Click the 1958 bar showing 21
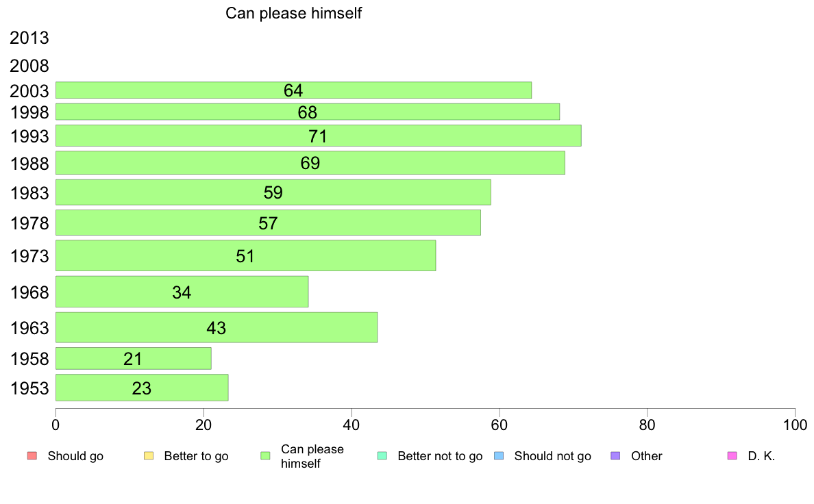 point(134,359)
